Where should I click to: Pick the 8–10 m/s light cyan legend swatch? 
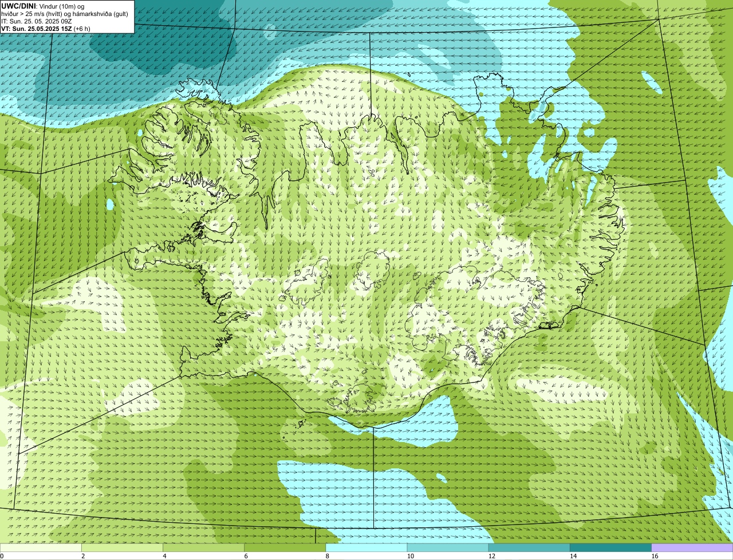[x=366, y=547]
